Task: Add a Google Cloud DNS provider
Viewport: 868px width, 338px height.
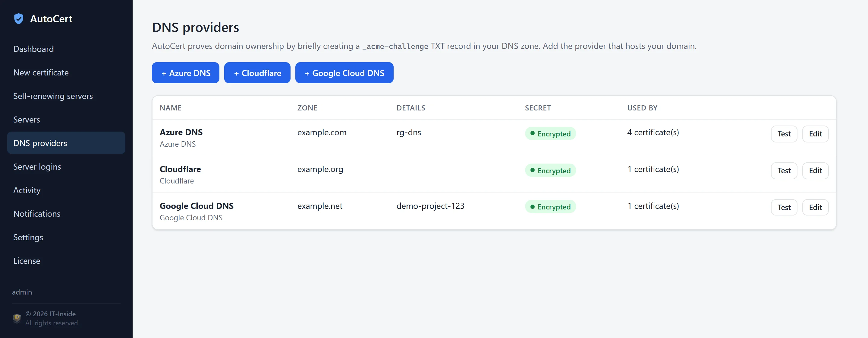Action: 344,73
